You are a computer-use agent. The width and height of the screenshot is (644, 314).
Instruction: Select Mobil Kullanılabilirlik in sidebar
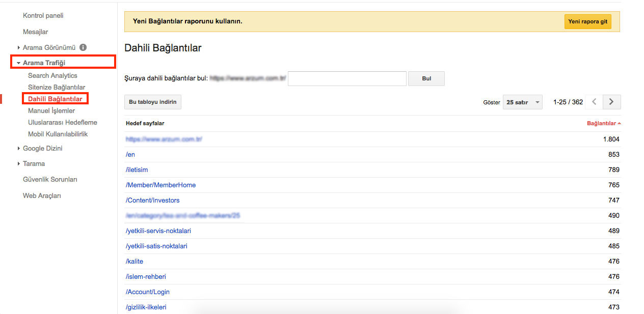coord(58,134)
